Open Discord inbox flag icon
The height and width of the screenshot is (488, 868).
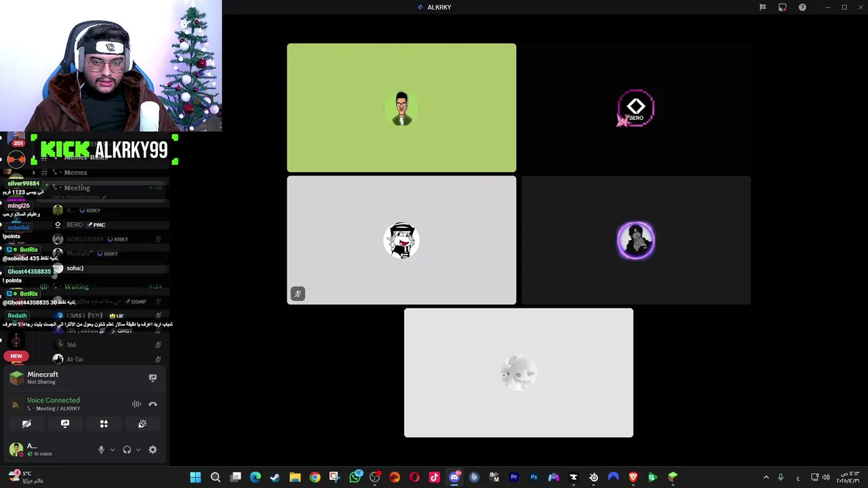(x=763, y=7)
